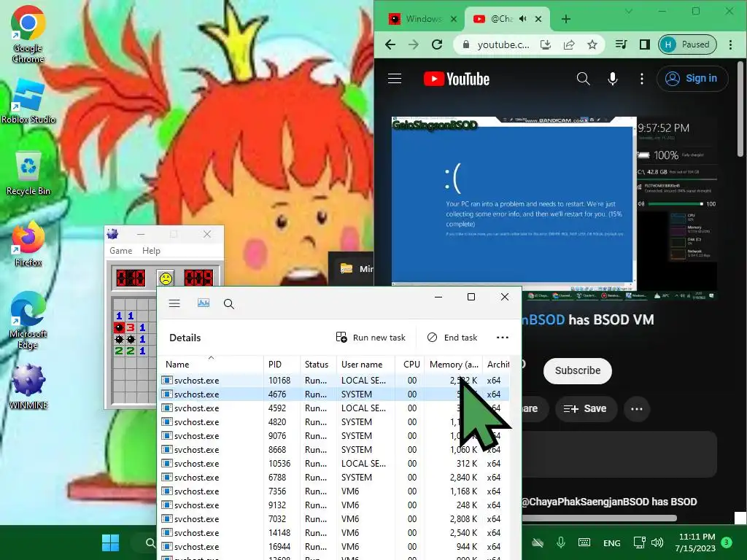Open Google Chrome desktop shortcut
The width and height of the screenshot is (747, 560).
pos(28,34)
